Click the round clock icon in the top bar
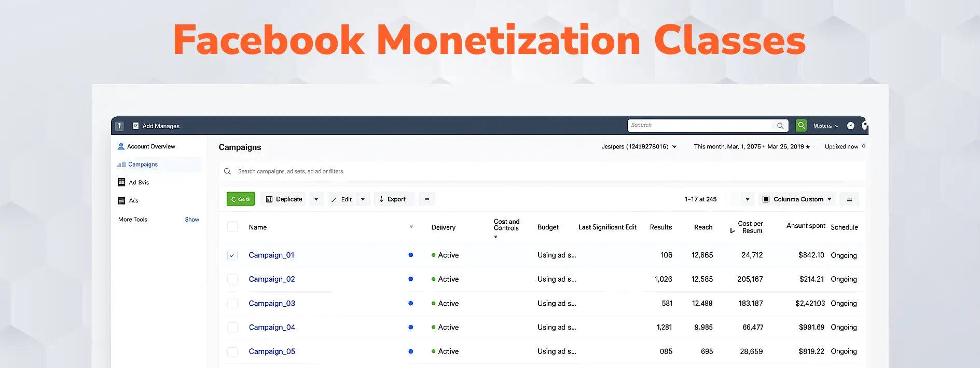Viewport: 980px width, 368px height. [x=851, y=126]
